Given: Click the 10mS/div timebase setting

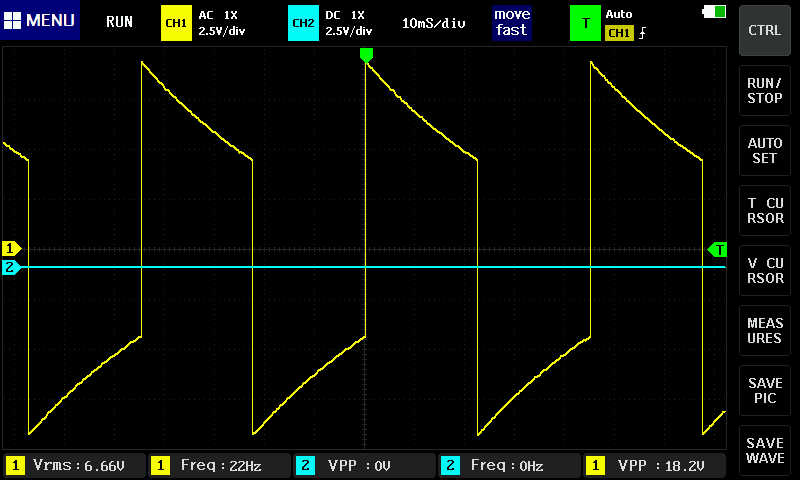Looking at the screenshot, I should pos(435,22).
